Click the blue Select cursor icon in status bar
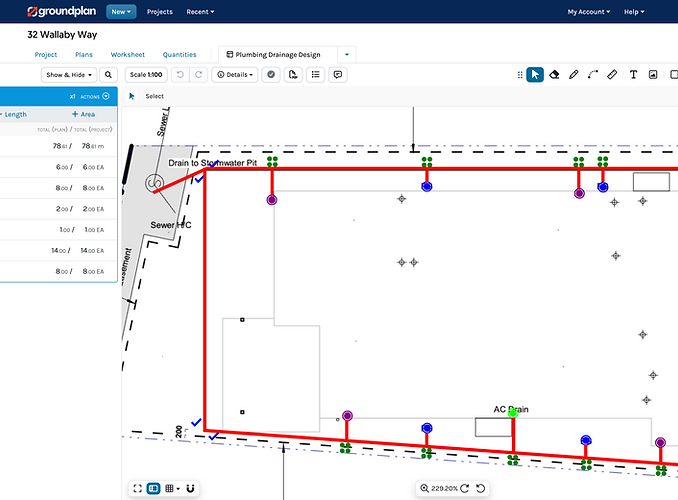 (132, 96)
